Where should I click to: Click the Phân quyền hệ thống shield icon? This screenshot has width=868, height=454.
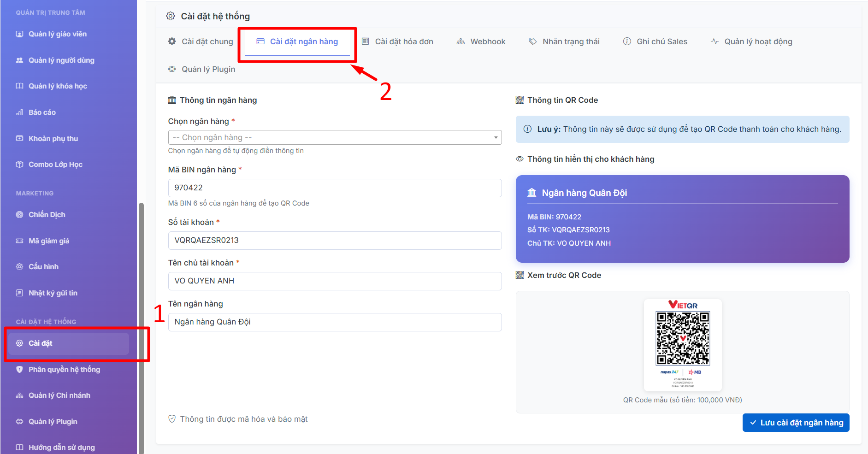[19, 370]
